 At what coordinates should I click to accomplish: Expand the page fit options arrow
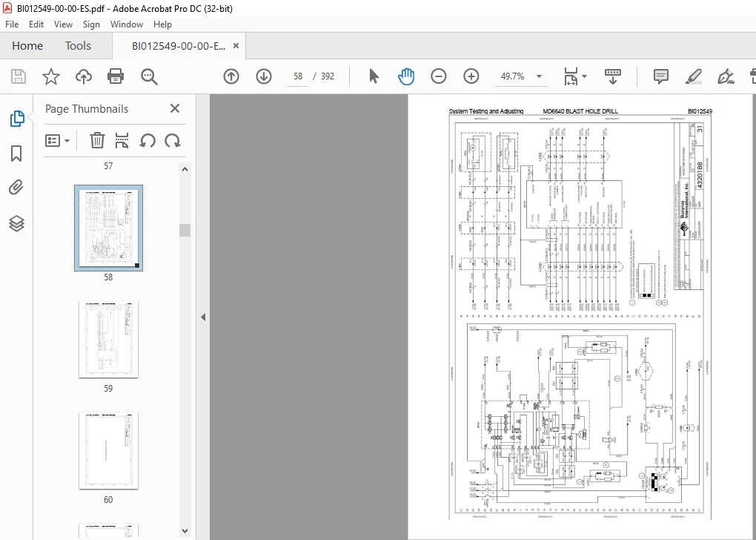(x=584, y=76)
